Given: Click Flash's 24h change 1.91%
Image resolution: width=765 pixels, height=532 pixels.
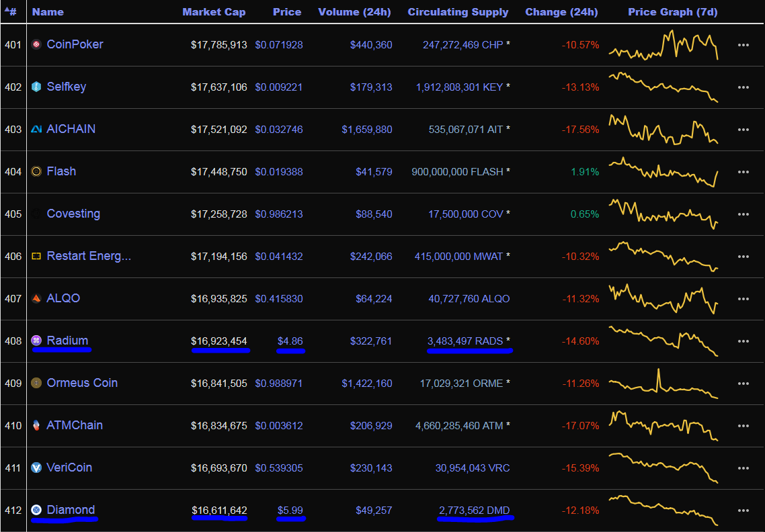Looking at the screenshot, I should (585, 172).
